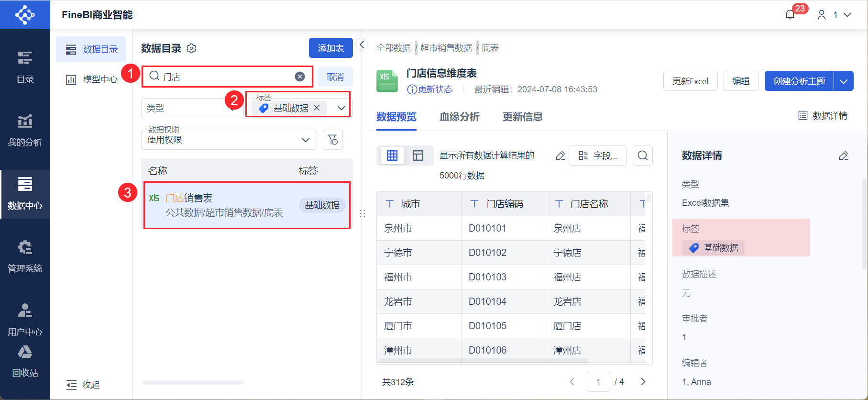Open the 数据目录 settings gear

[191, 48]
